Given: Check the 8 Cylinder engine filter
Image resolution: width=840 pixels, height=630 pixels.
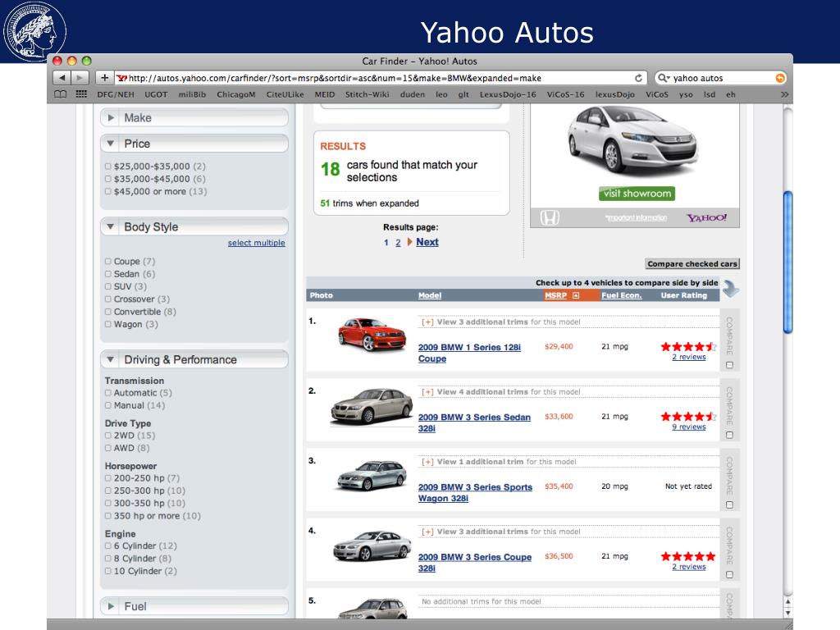Looking at the screenshot, I should pyautogui.click(x=108, y=558).
